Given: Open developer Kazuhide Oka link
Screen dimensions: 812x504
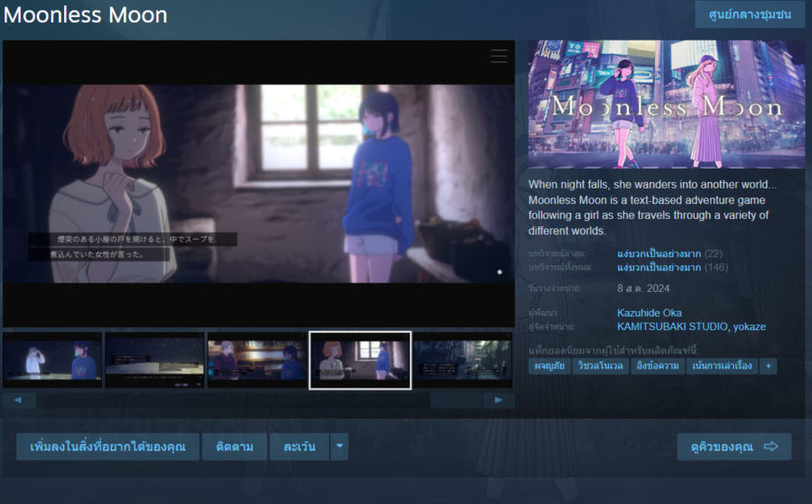Looking at the screenshot, I should tap(649, 313).
